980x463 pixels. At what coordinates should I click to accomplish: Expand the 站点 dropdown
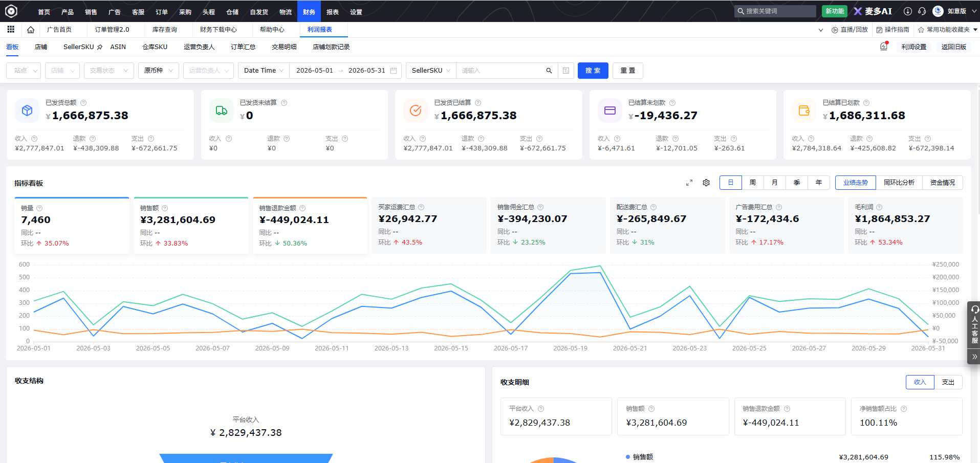pyautogui.click(x=24, y=71)
